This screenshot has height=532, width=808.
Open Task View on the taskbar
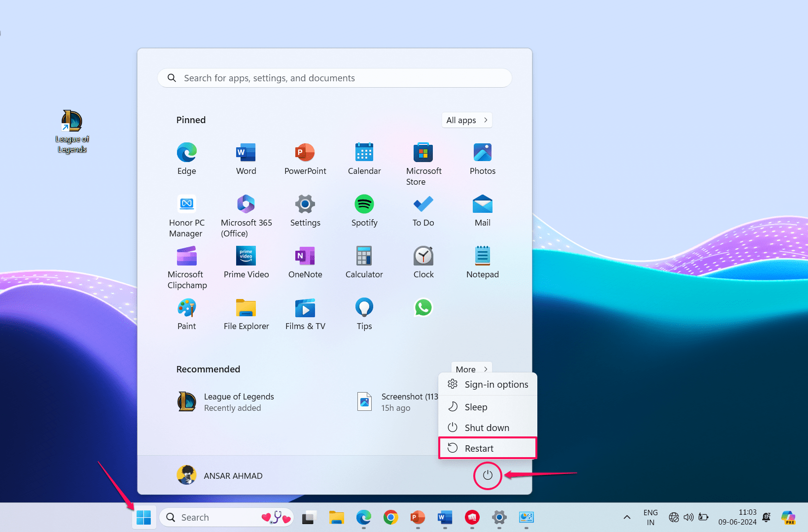[309, 517]
